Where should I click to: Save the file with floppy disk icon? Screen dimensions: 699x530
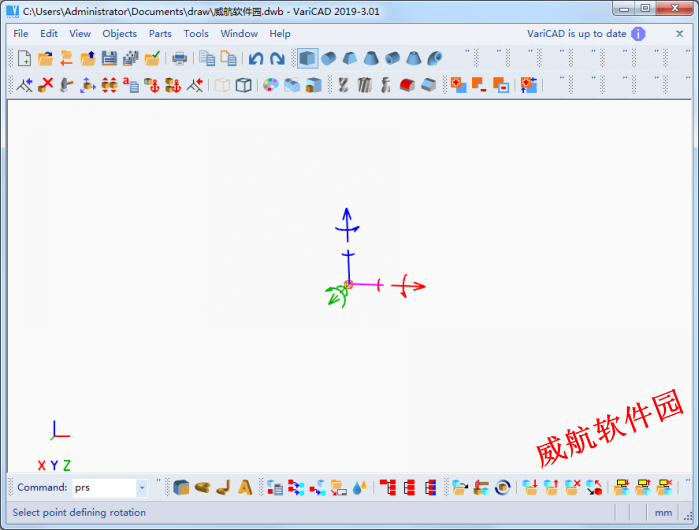(109, 58)
